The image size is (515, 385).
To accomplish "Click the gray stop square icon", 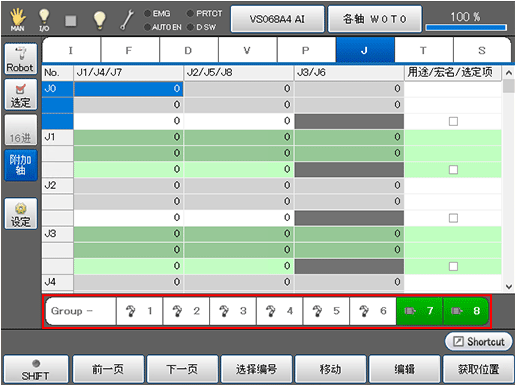I will pyautogui.click(x=70, y=21).
